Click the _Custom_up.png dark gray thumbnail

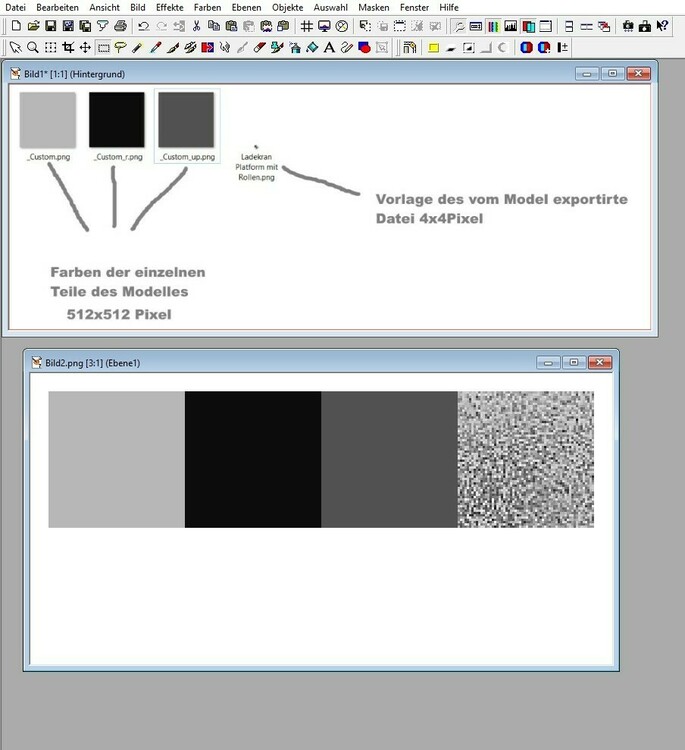186,120
